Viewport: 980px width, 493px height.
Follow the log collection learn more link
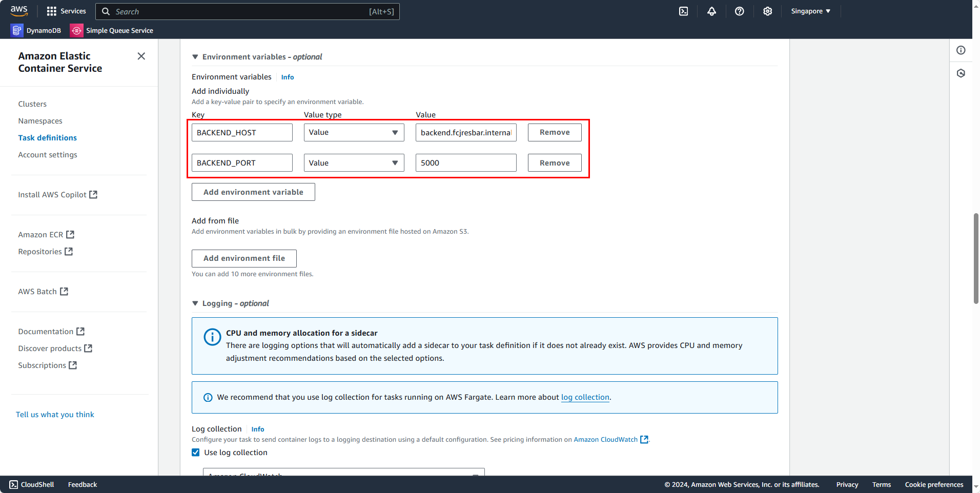coord(585,397)
